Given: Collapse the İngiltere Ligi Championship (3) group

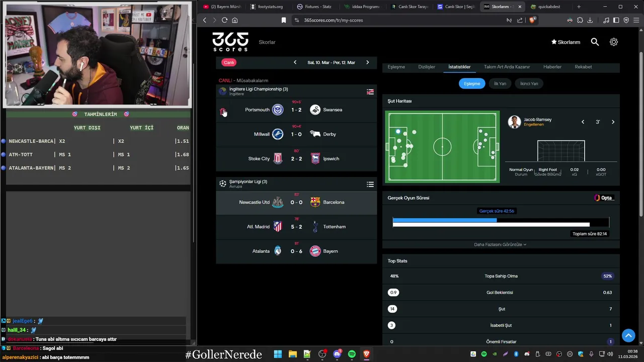Looking at the screenshot, I should [296, 91].
